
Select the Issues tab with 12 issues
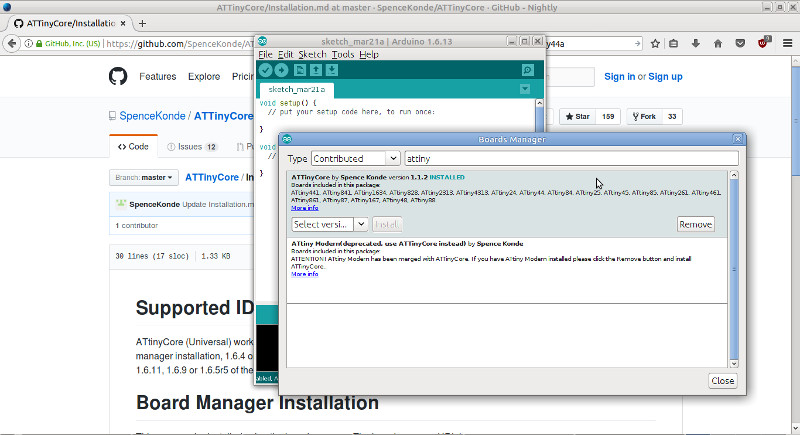(192, 146)
